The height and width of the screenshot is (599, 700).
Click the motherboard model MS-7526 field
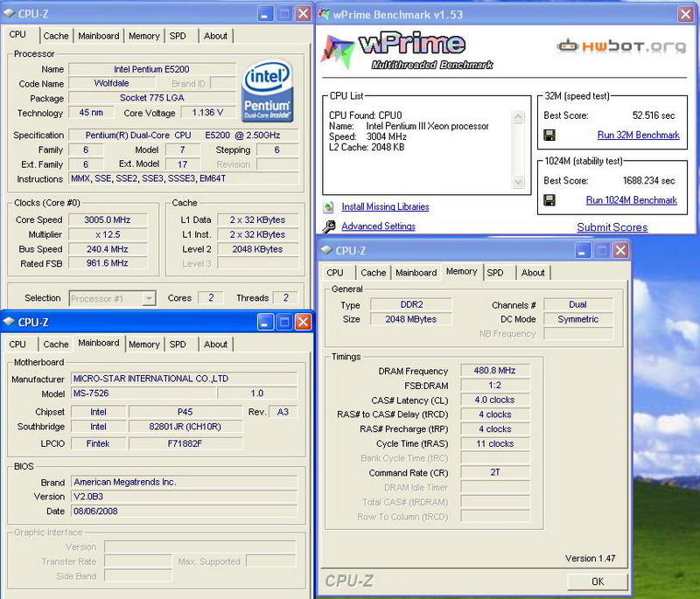click(143, 394)
